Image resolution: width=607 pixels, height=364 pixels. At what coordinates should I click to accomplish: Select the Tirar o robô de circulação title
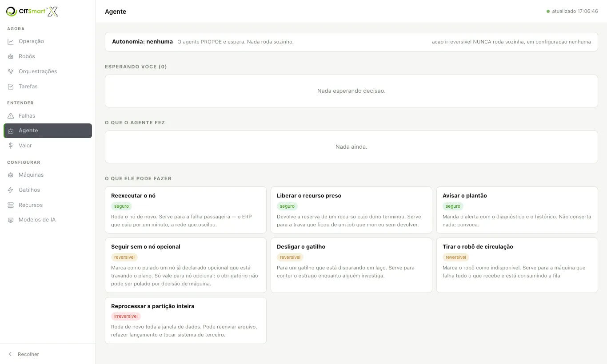click(x=478, y=247)
